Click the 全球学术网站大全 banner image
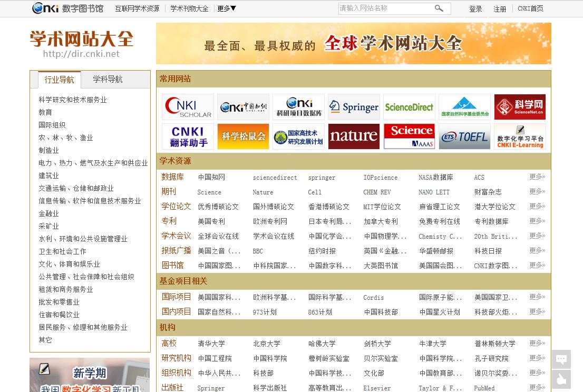The image size is (583, 392). [x=353, y=43]
